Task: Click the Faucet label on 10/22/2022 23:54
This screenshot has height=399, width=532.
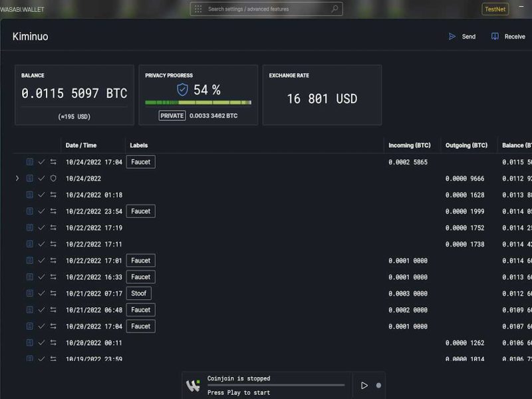Action: coord(141,211)
